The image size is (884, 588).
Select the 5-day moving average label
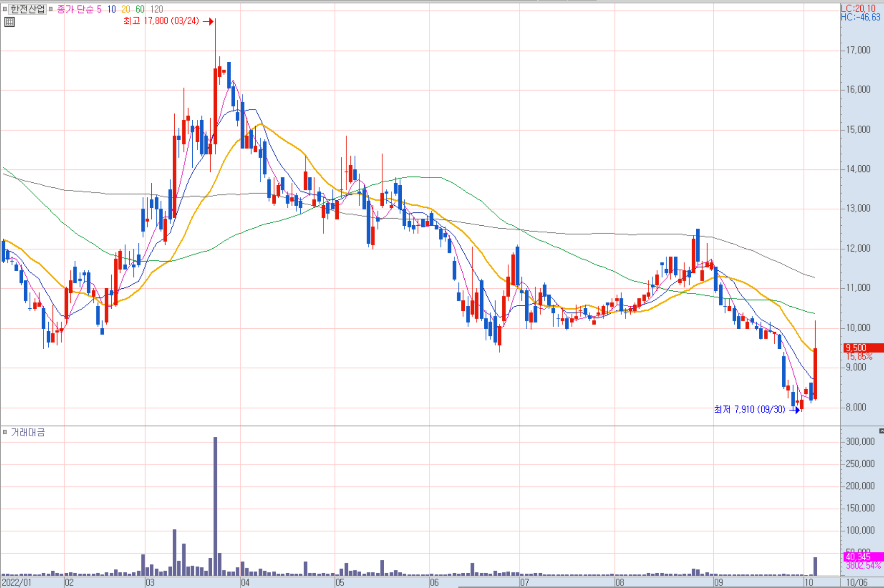[99, 9]
